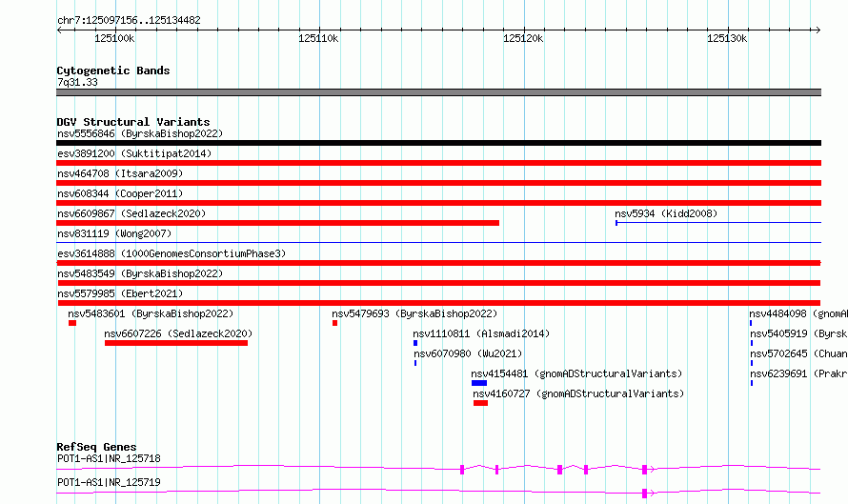This screenshot has width=848, height=504.
Task: Select the red esv3614888 variant bar
Action: click(438, 263)
